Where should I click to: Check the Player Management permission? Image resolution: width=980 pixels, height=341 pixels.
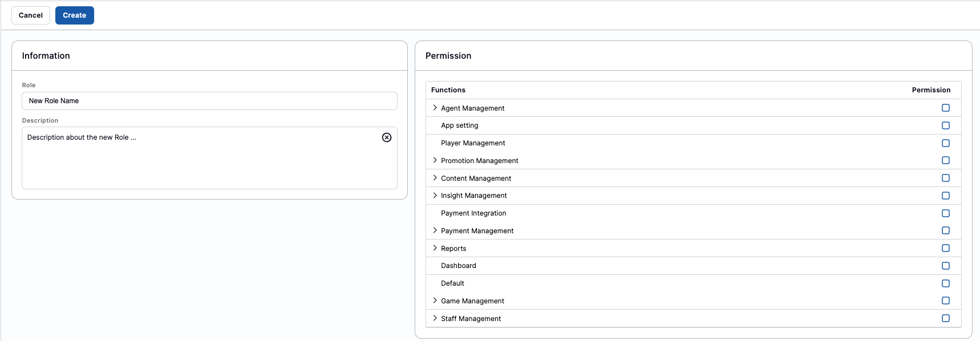pos(946,143)
